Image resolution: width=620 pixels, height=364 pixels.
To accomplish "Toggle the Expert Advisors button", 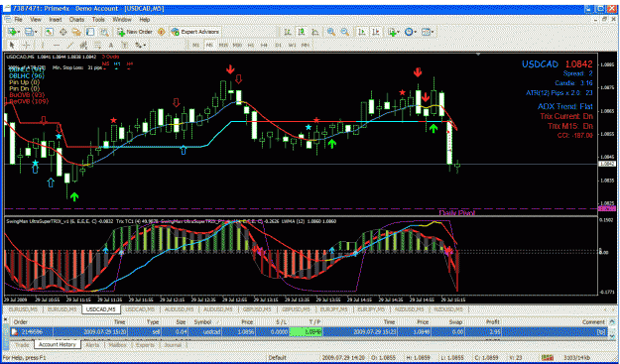I will [x=195, y=32].
